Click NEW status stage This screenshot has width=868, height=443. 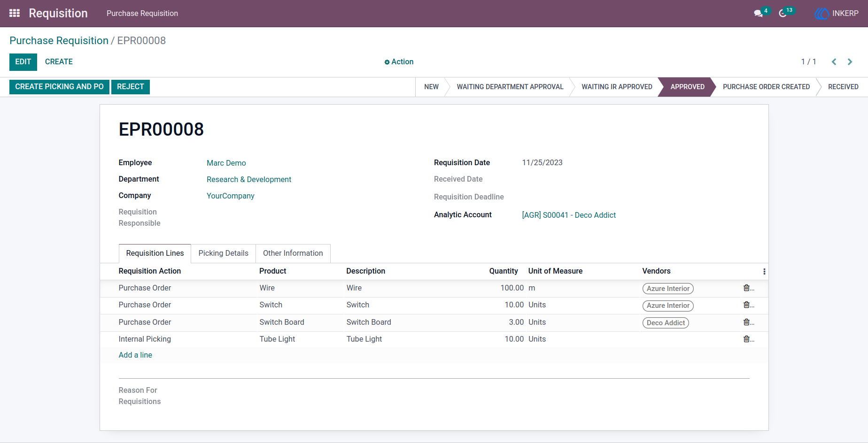[431, 87]
